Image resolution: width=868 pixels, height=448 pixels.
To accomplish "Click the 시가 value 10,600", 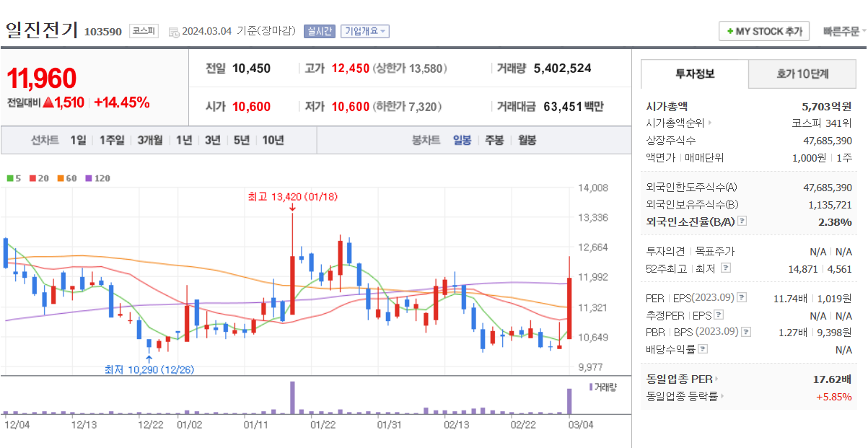I will tap(252, 107).
